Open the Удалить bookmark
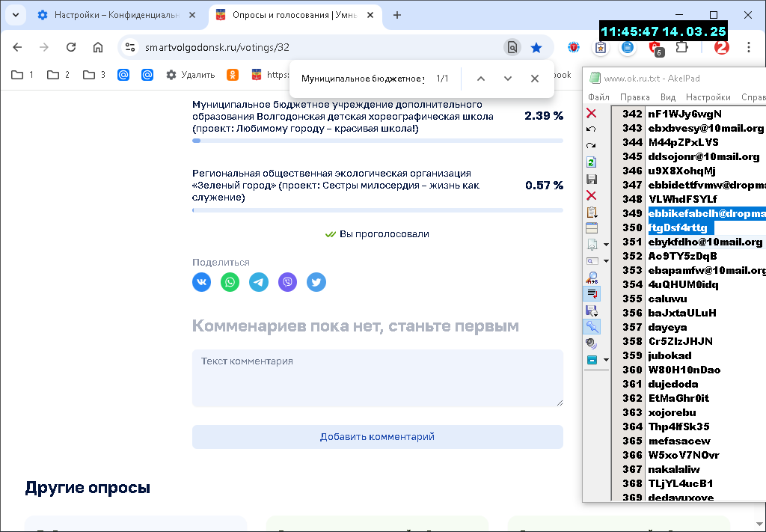This screenshot has height=532, width=766. [x=191, y=75]
